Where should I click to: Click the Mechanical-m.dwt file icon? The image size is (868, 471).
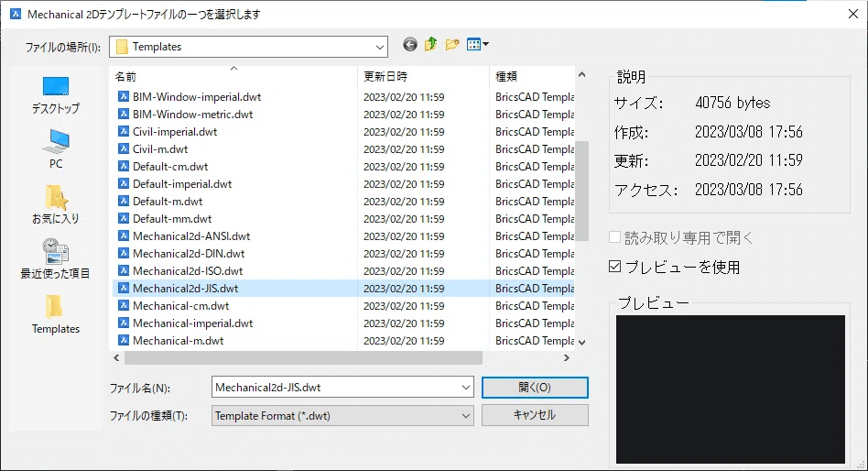pyautogui.click(x=124, y=340)
